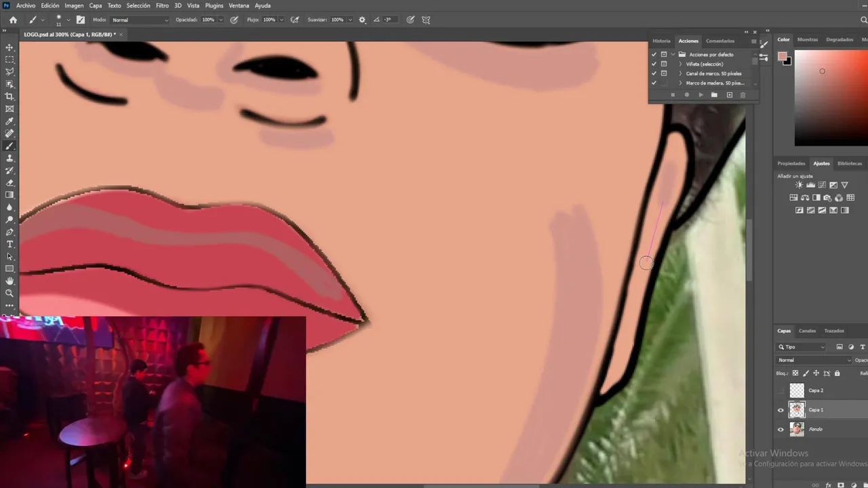This screenshot has height=488, width=868.
Task: Toggle checkmark for Marco de madera action
Action: [x=654, y=83]
